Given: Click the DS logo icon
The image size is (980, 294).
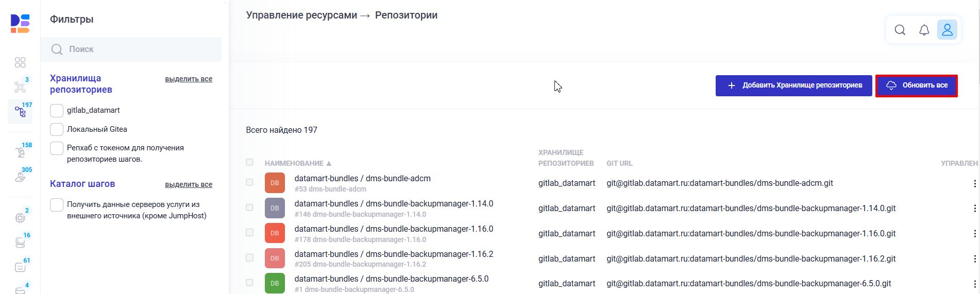Looking at the screenshot, I should tap(20, 24).
